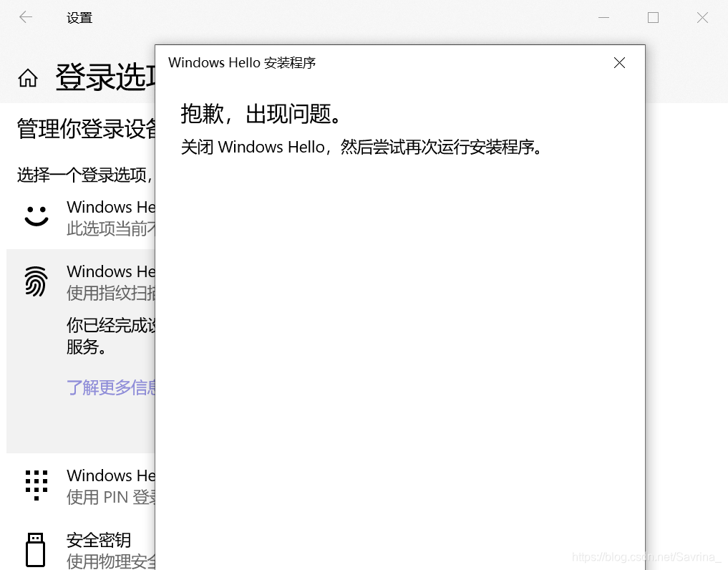Go to Settings home via house icon

[x=28, y=77]
